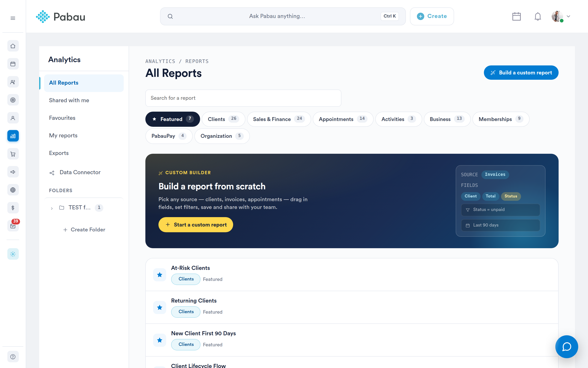Viewport: 588px width, 368px height.
Task: Open the shopping cart sidebar icon
Action: (13, 154)
